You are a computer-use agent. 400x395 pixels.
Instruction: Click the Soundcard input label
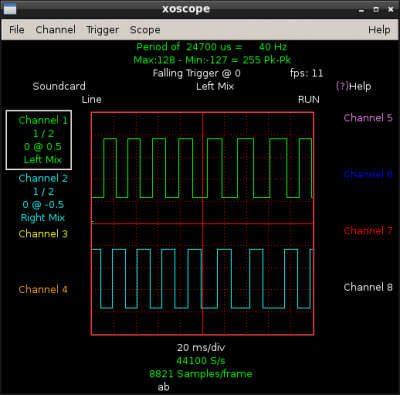[x=59, y=86]
